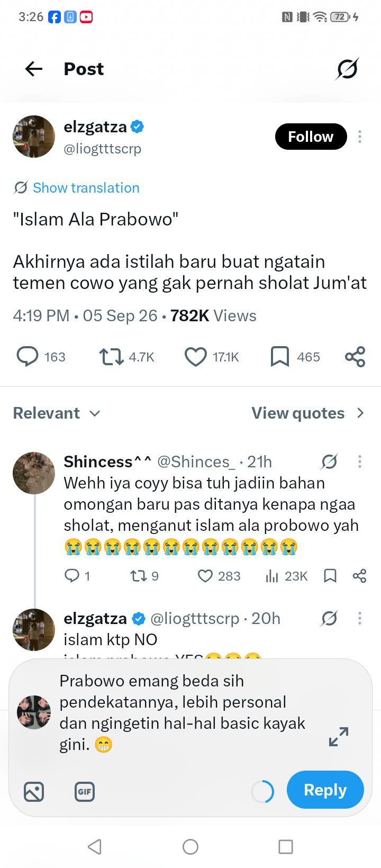This screenshot has width=381, height=868.
Task: Insert a GIF into the reply
Action: [85, 792]
